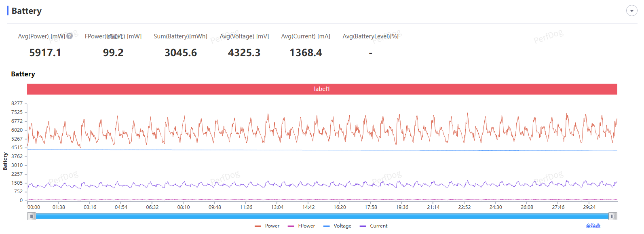Click the right handle of the time range slider
The image size is (644, 234).
(613, 216)
